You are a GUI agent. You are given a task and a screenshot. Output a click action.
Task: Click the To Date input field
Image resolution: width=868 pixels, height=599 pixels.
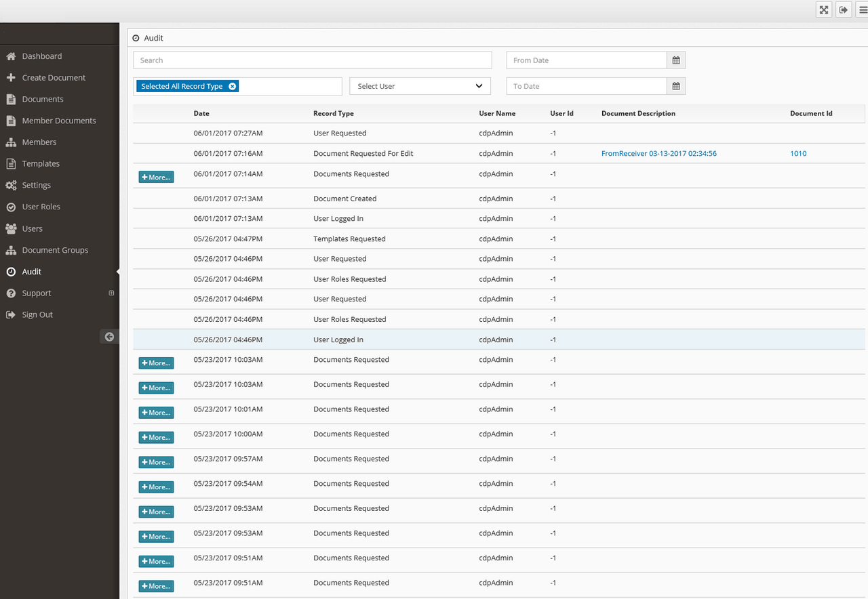click(x=587, y=86)
